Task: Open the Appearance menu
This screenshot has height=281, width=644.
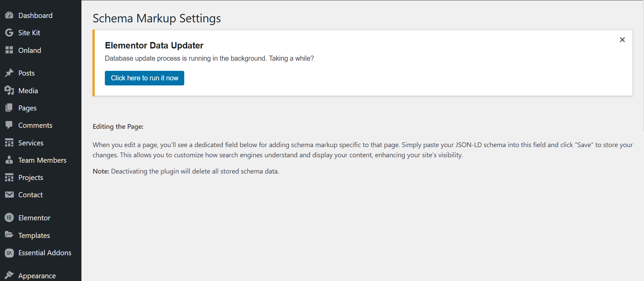Action: 41,276
